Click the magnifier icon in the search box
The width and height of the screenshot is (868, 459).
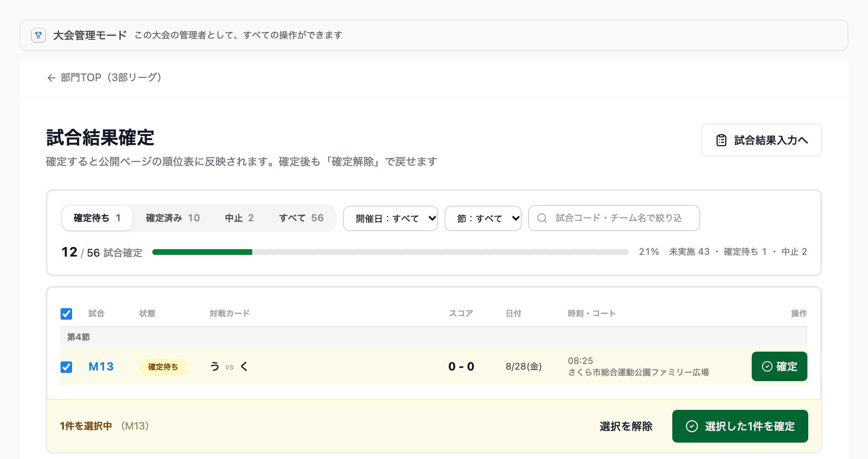[542, 218]
